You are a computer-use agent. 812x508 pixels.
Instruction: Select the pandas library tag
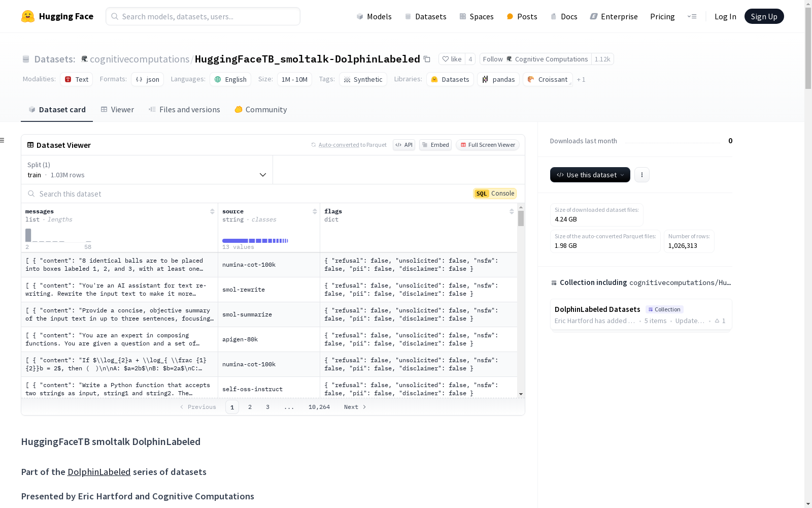pos(498,79)
